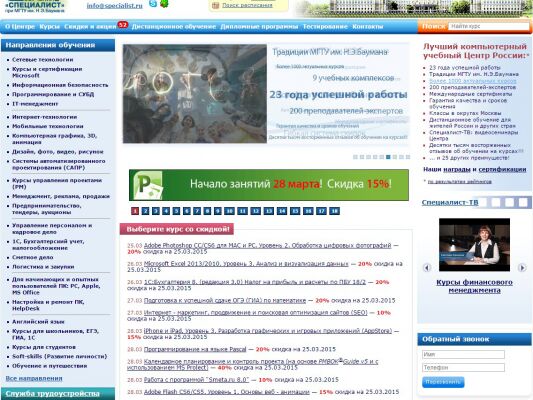This screenshot has width=533, height=400.
Task: Open Дипломные программы menu item
Action: [259, 27]
